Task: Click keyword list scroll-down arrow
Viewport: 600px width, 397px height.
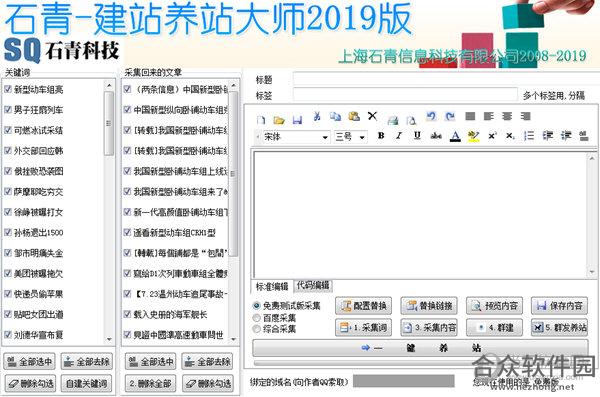Action: [109, 339]
